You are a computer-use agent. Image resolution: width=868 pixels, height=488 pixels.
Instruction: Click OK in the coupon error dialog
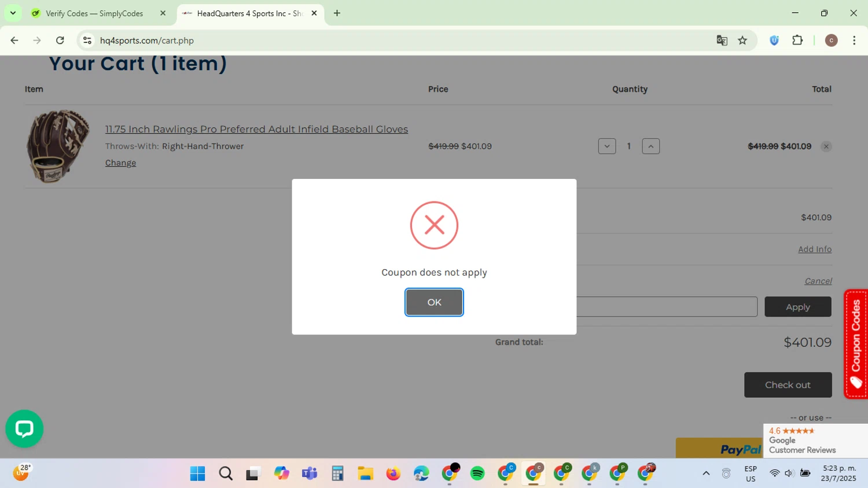coord(434,302)
